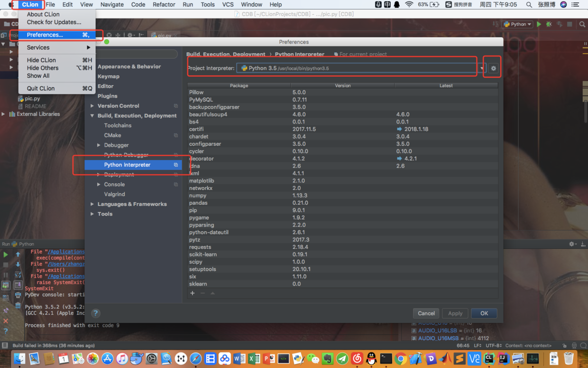Click the Run panel print icon
Screen dimensions: 588x368
18,295
